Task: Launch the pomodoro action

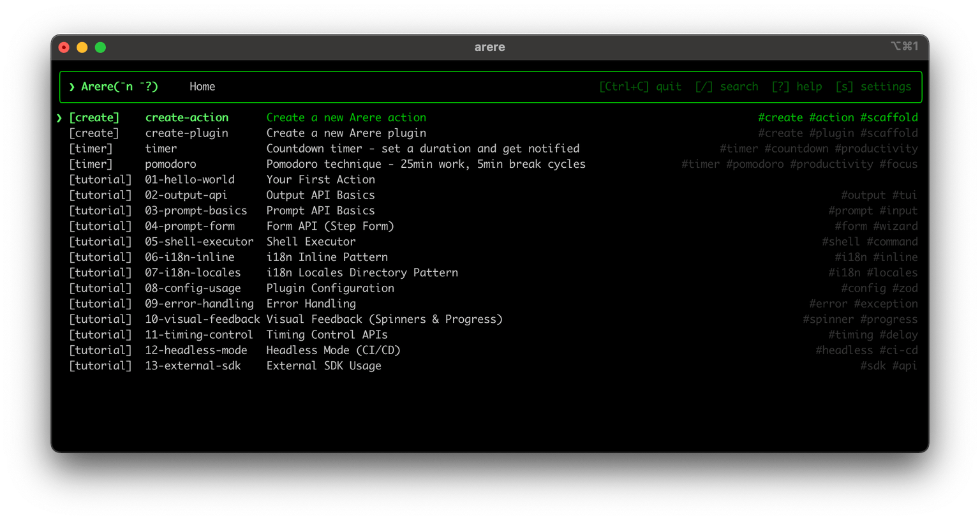Action: pos(170,164)
